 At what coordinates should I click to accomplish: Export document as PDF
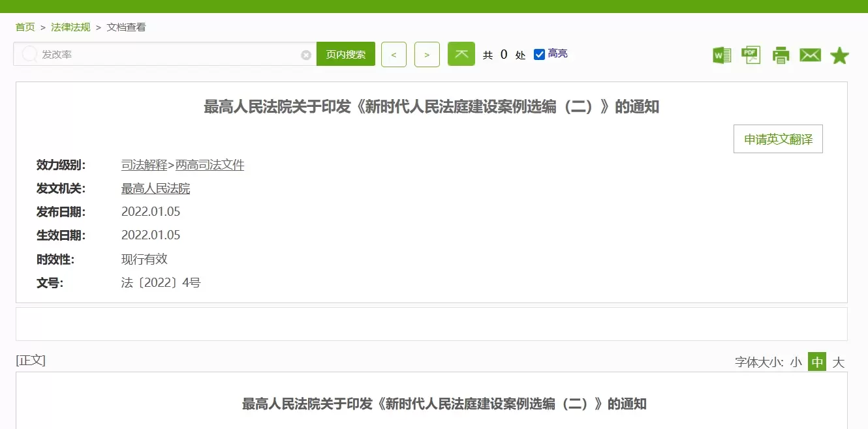coord(751,55)
